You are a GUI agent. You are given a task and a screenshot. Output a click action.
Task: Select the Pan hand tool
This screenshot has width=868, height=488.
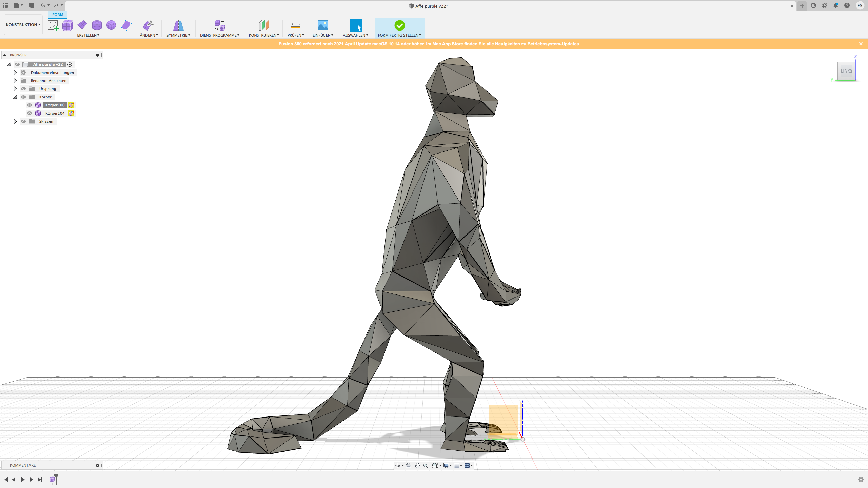(x=417, y=465)
